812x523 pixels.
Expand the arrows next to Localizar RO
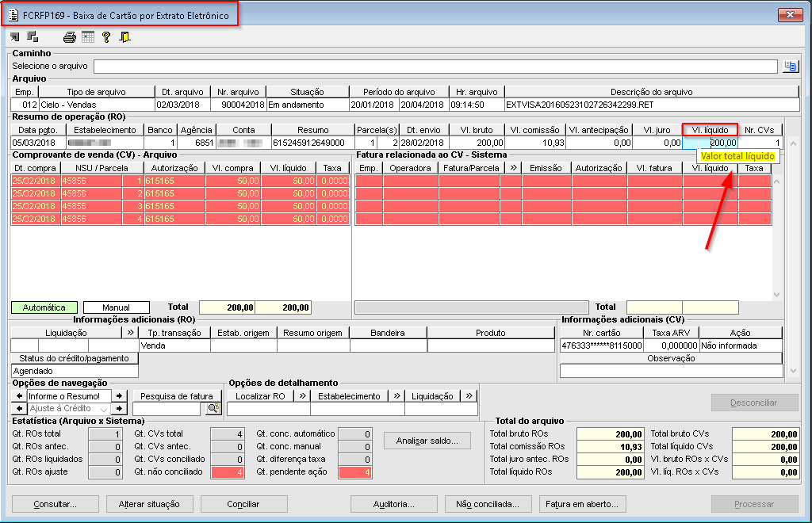click(x=302, y=396)
